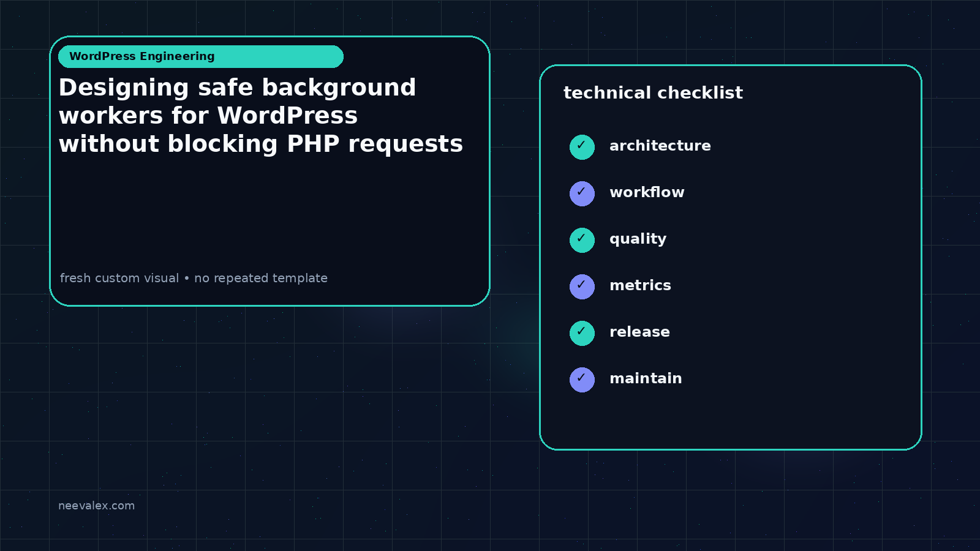Open the neevalex.com link

tap(96, 506)
